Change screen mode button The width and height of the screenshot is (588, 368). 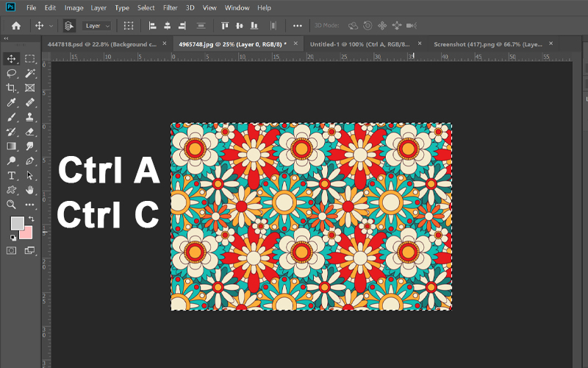tap(29, 250)
